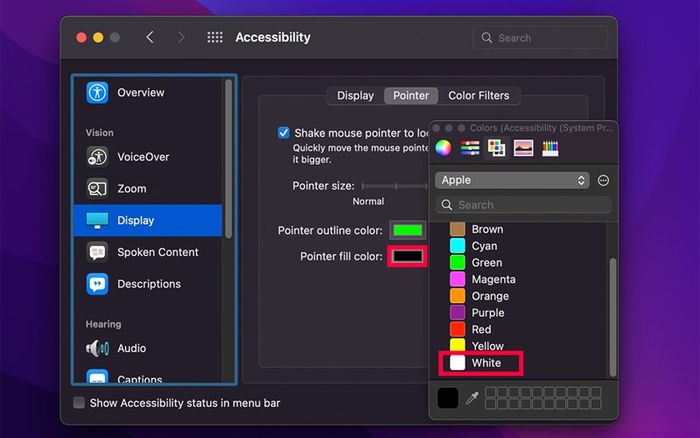The height and width of the screenshot is (438, 700).
Task: Click the Pointer outline color well
Action: pyautogui.click(x=407, y=230)
